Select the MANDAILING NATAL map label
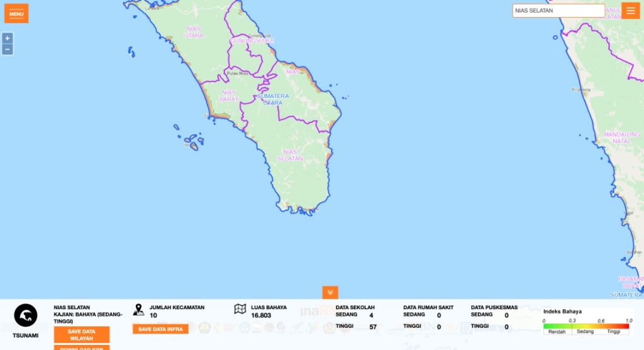Viewport: 644px width, 350px height. coord(621,138)
